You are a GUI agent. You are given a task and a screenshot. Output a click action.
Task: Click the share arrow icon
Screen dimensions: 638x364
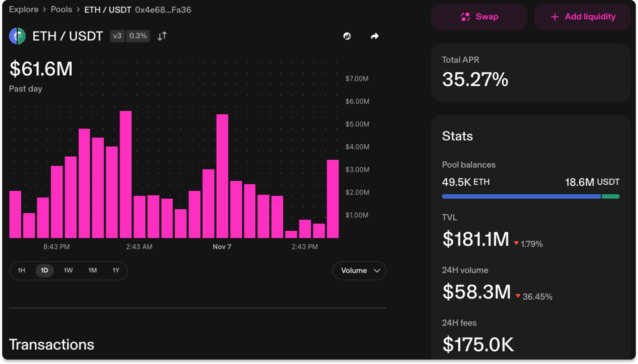(375, 36)
